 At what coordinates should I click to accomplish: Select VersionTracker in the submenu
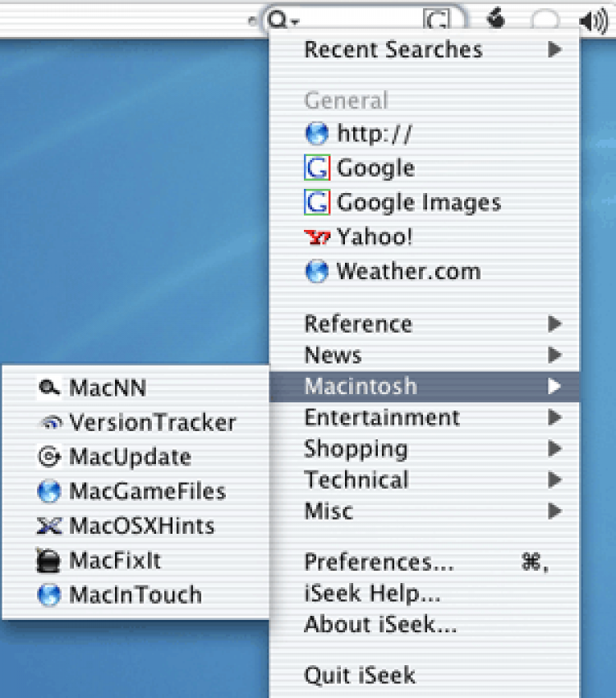coord(136,422)
